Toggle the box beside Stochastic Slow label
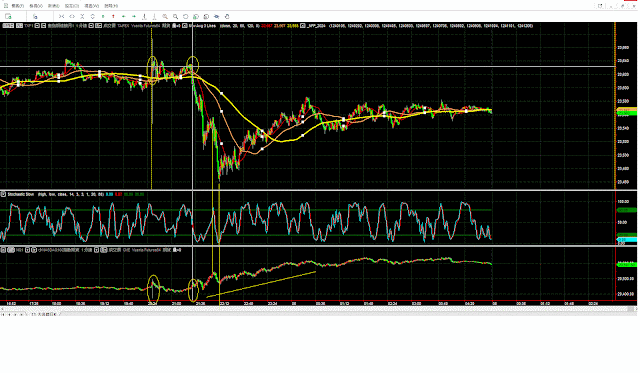This screenshot has height=373, width=640. [x=3, y=194]
